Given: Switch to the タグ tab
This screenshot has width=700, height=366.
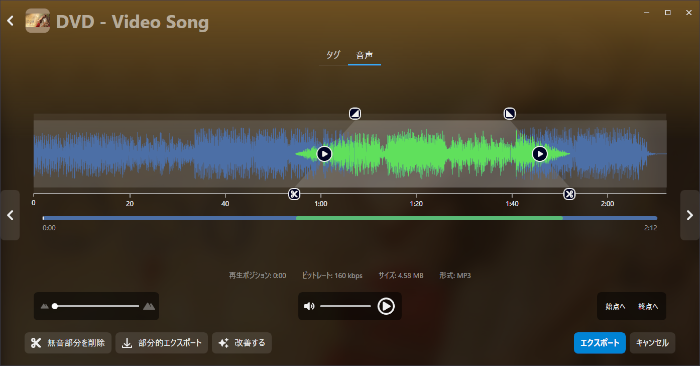Looking at the screenshot, I should (x=333, y=55).
